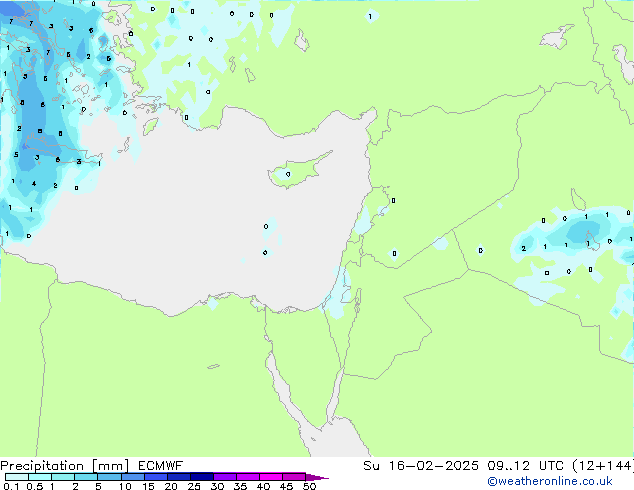
Task: Pick the 5–10 mm legend color box
Action: coord(110,477)
